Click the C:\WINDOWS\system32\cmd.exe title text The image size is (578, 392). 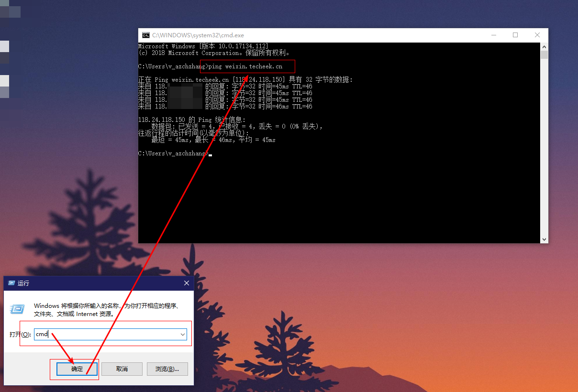[x=198, y=35]
